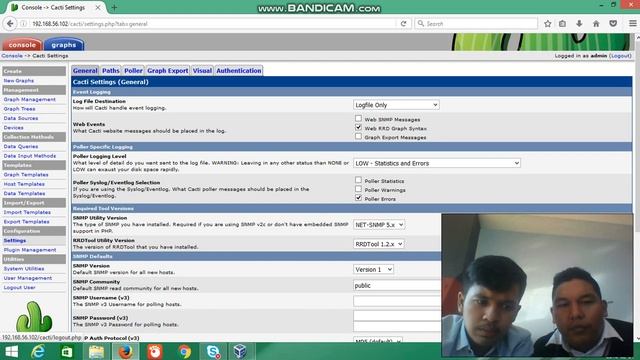640x360 pixels.
Task: Open the Bandicam taskbar icon
Action: tap(155, 351)
